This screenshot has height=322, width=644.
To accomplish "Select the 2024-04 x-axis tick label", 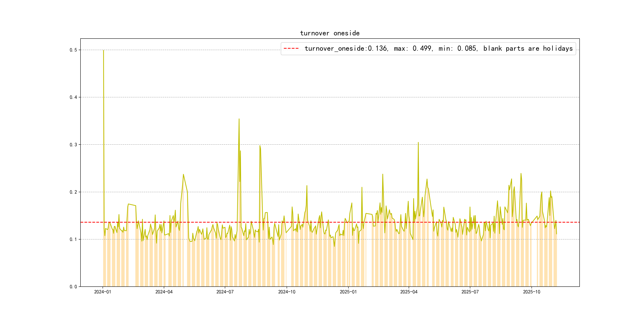I will (164, 292).
